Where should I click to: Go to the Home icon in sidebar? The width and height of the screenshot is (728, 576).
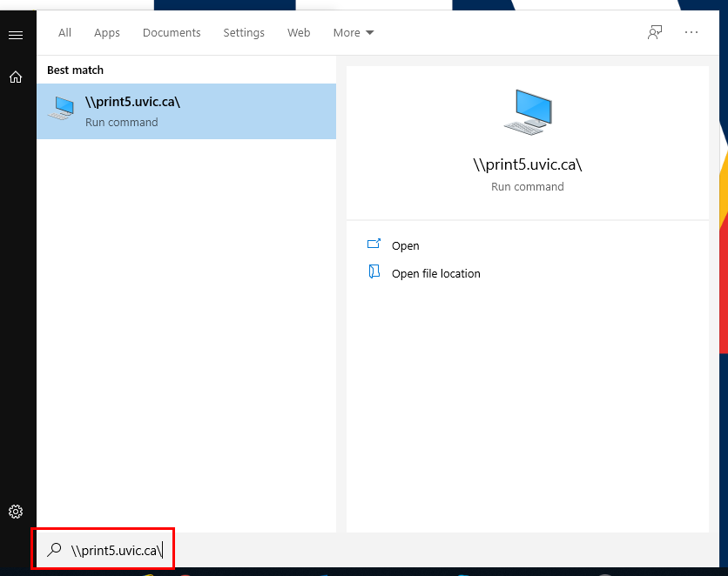[x=16, y=77]
